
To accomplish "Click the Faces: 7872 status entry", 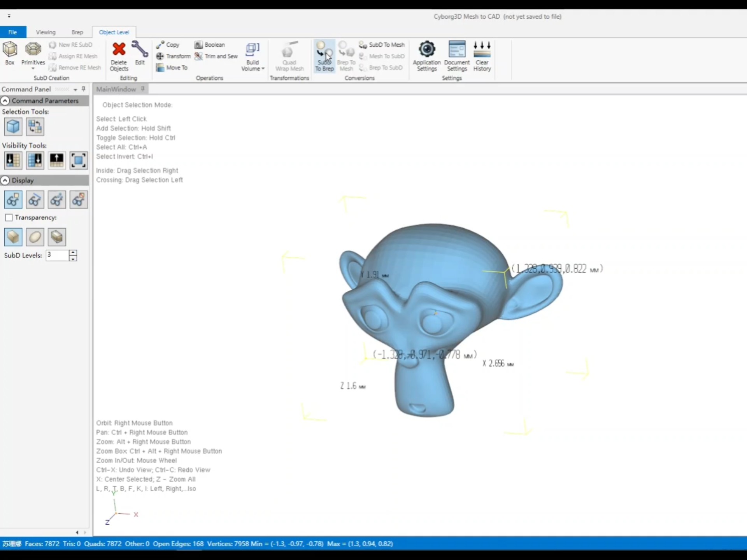I will point(42,544).
